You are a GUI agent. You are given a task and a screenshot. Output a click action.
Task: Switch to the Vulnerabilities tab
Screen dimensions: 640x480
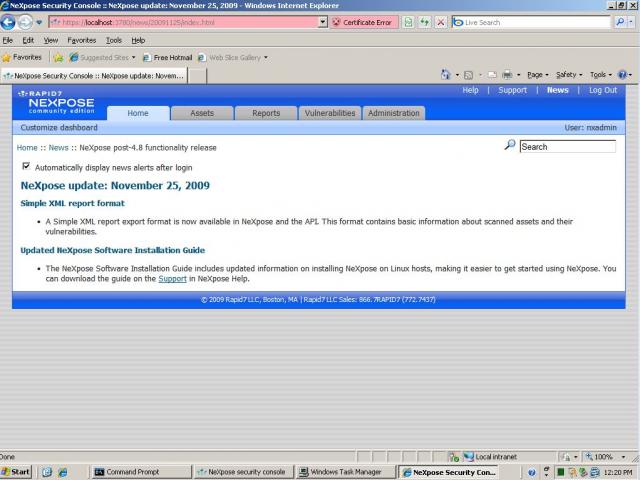click(x=330, y=113)
